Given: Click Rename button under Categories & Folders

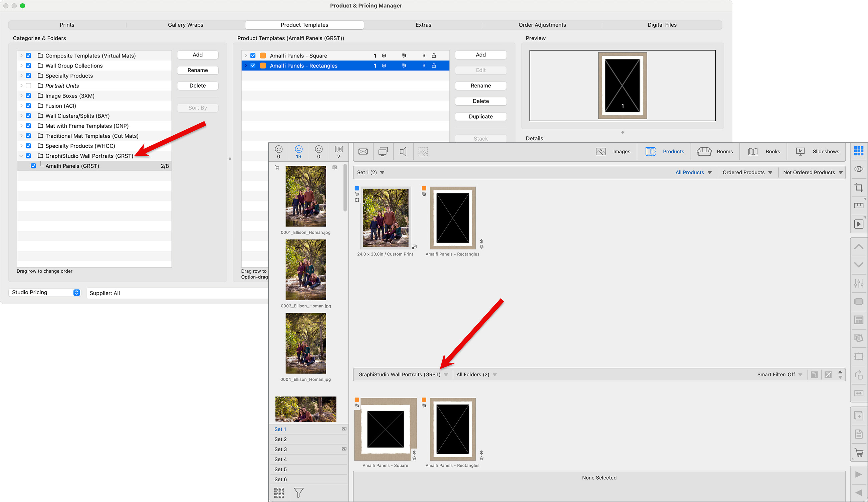Looking at the screenshot, I should click(x=197, y=70).
